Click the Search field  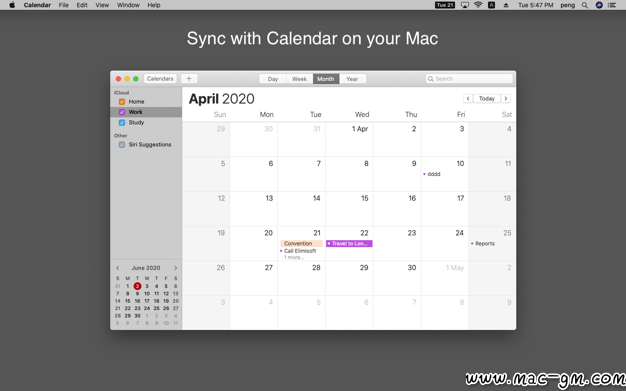(469, 79)
